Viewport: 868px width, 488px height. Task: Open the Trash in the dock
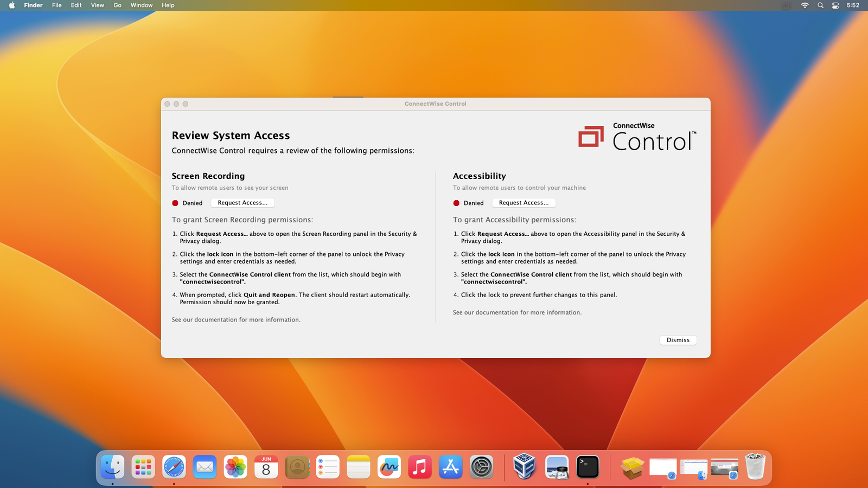click(x=755, y=467)
